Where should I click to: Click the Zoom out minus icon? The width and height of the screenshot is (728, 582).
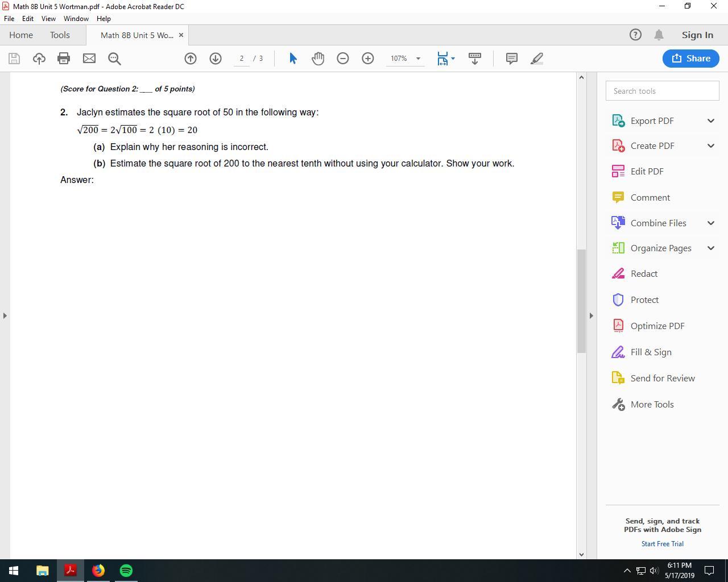343,59
